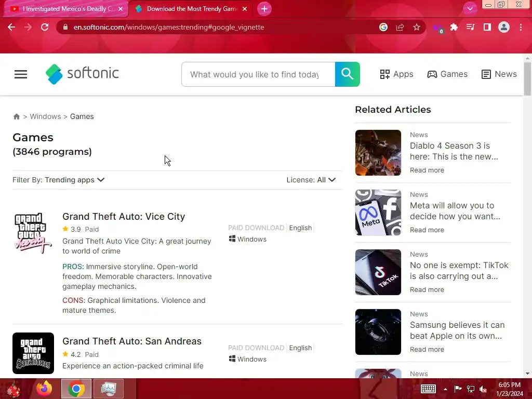Click the Diablo 4 Season 3 headline

click(x=454, y=151)
